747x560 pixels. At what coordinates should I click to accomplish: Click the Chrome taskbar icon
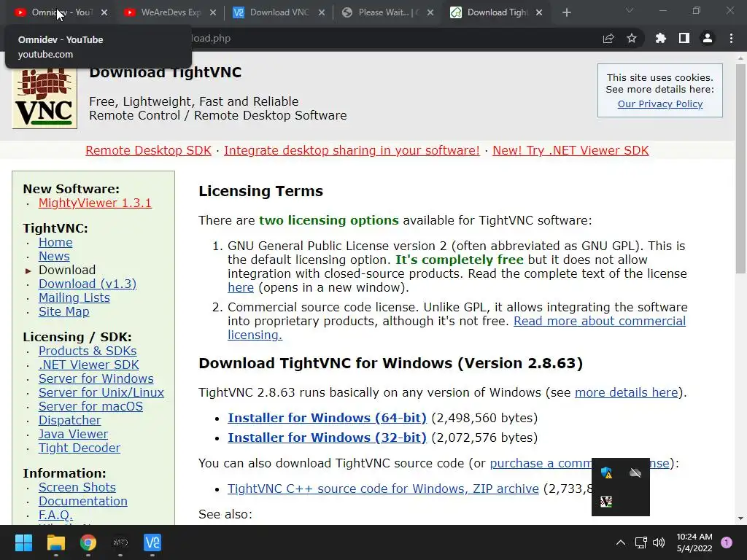click(x=88, y=542)
